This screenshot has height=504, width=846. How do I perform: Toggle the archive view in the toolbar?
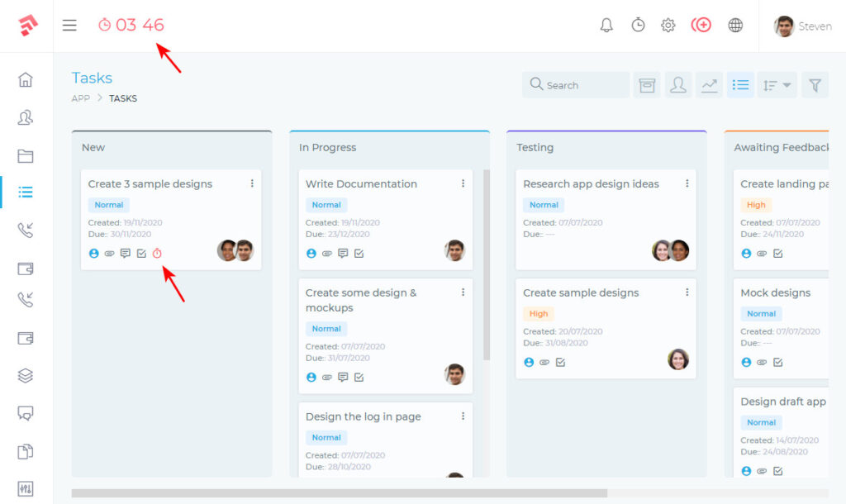pos(647,84)
